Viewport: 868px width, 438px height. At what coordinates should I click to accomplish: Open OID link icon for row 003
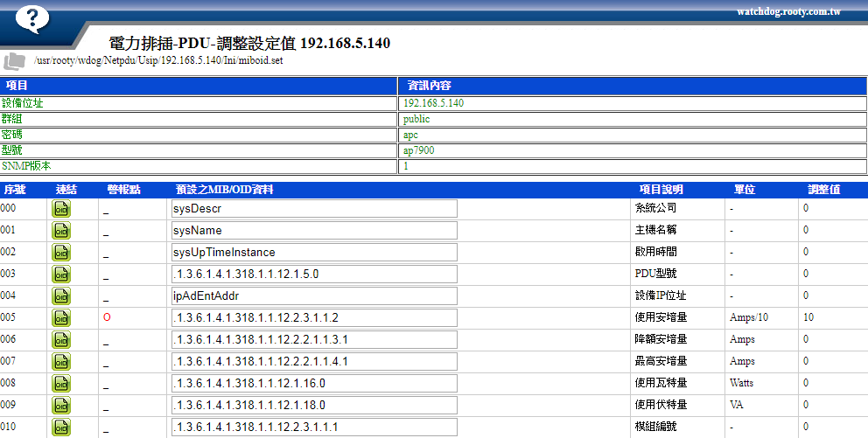pos(62,275)
